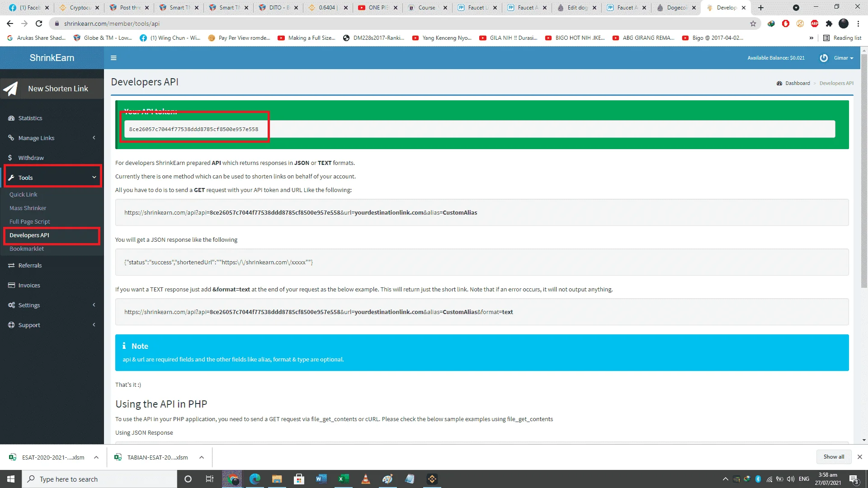Click the ABP extension icon
The width and height of the screenshot is (868, 488).
coord(814,23)
